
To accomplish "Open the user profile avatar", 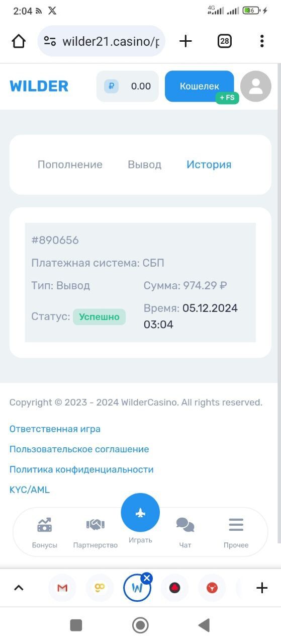I will point(256,87).
